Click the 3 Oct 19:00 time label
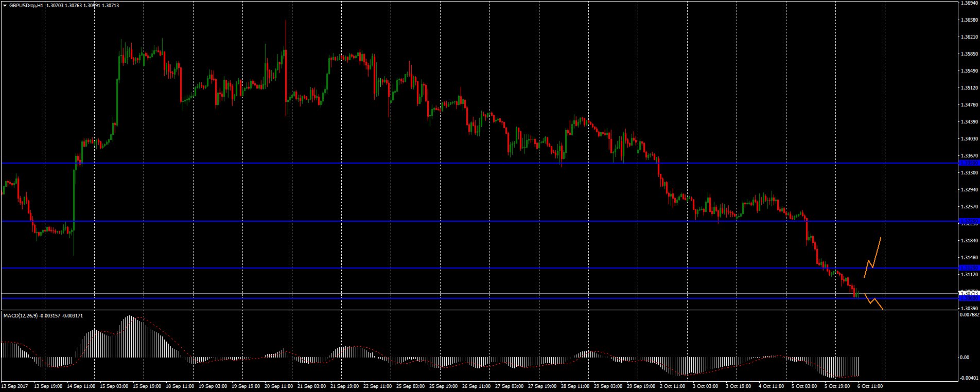The image size is (980, 392). tap(739, 385)
